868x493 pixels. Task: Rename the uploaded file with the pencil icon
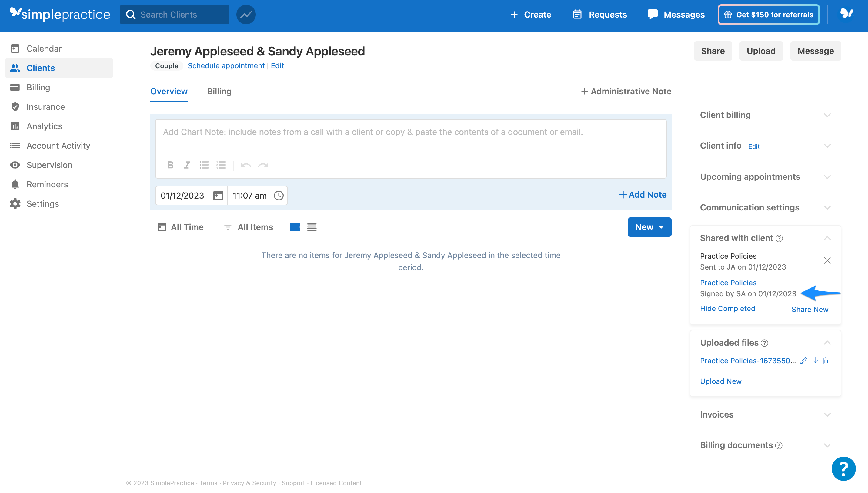tap(804, 361)
